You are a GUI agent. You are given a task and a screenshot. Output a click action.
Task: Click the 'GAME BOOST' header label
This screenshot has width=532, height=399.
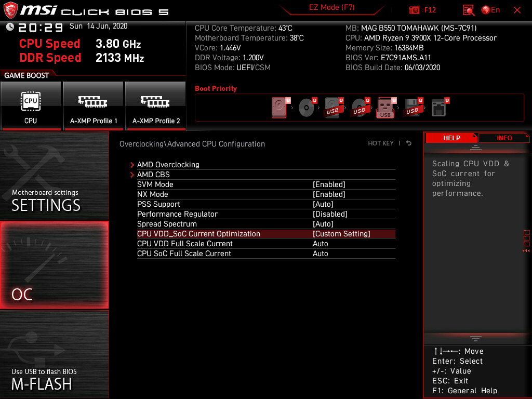pos(26,75)
